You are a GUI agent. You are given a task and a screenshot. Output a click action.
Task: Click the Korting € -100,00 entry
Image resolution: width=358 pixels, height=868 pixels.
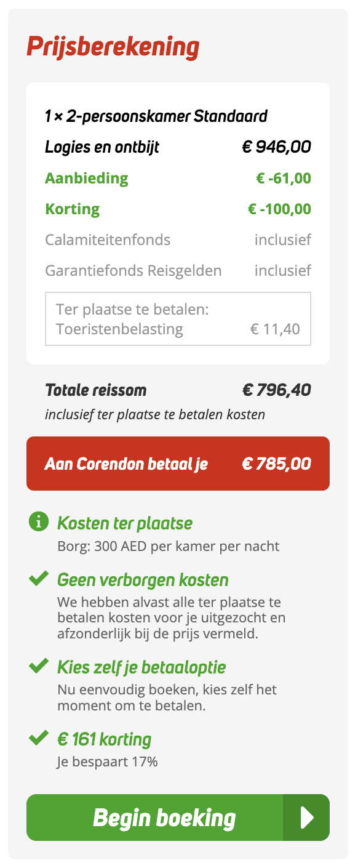pyautogui.click(x=178, y=208)
